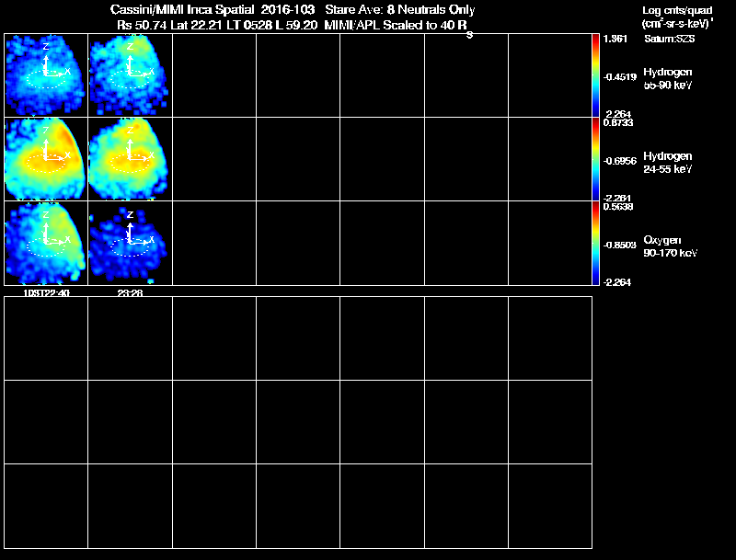
Task: Click the 'Hydrogen 55-90 keV' label
Action: coord(668,78)
